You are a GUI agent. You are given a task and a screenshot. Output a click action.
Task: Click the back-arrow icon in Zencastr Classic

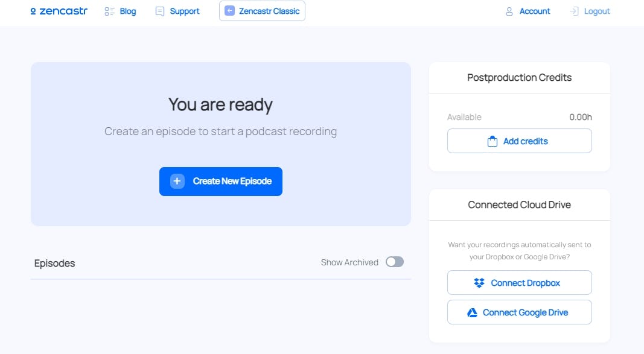coord(229,11)
